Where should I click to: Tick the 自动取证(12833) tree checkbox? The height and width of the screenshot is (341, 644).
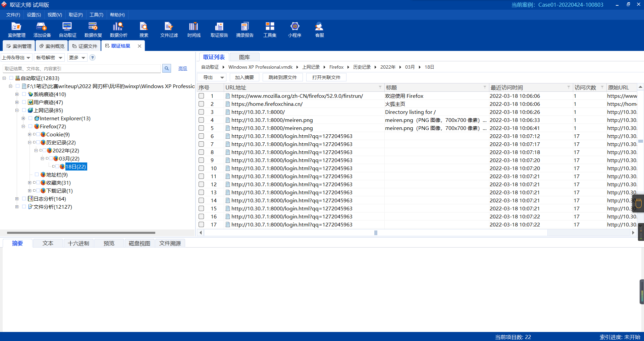11,78
